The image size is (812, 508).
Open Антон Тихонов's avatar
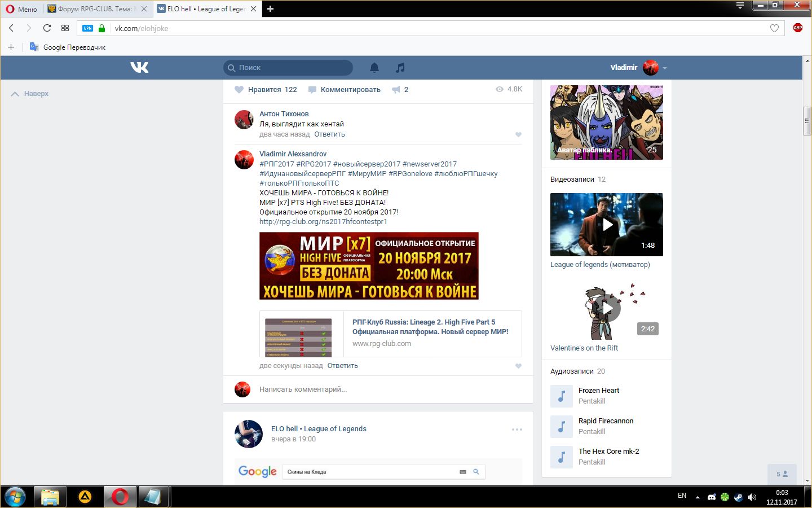point(244,120)
